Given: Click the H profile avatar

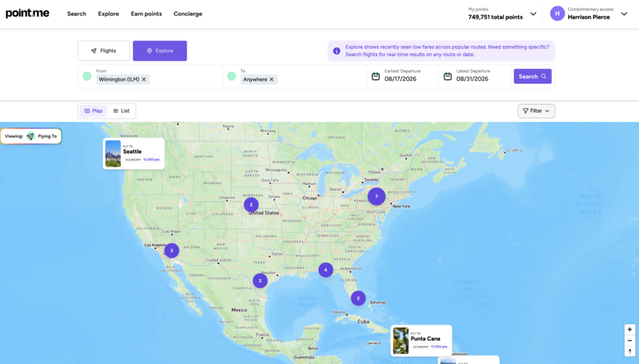Looking at the screenshot, I should click(557, 13).
